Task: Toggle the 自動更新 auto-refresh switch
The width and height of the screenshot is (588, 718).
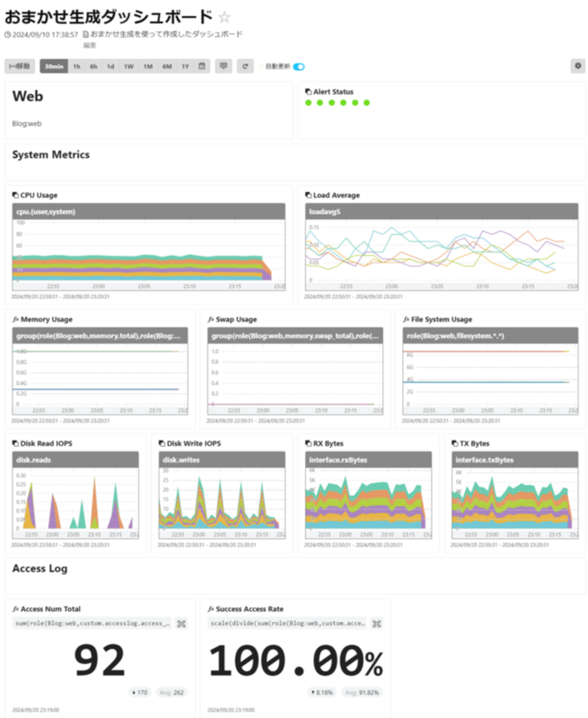Action: [299, 66]
